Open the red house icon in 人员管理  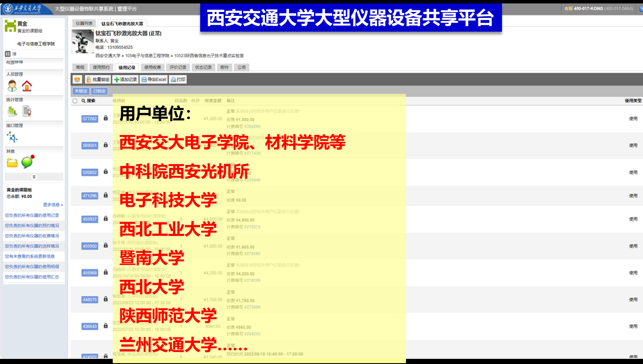click(x=27, y=86)
